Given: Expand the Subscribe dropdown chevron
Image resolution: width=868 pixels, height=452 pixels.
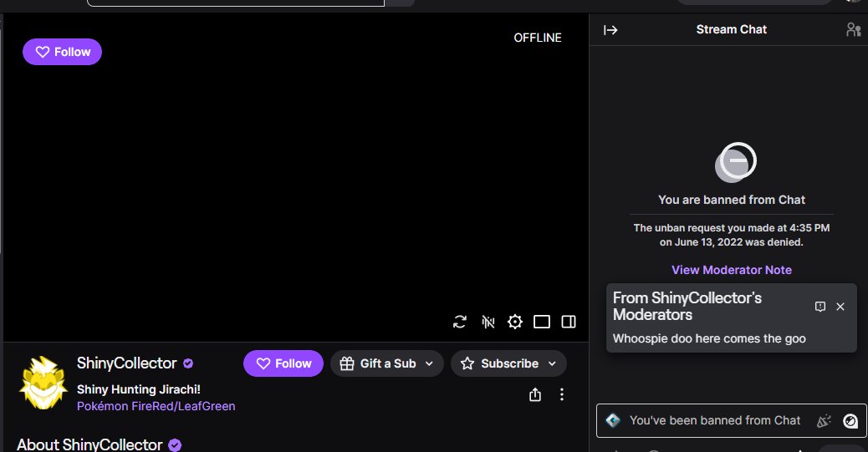Looking at the screenshot, I should [552, 363].
